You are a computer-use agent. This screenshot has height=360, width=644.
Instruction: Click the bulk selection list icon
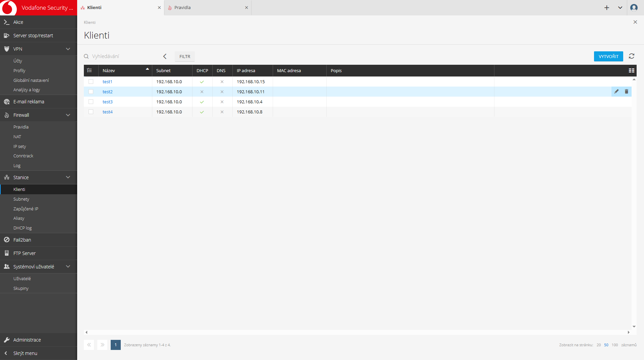tap(90, 70)
